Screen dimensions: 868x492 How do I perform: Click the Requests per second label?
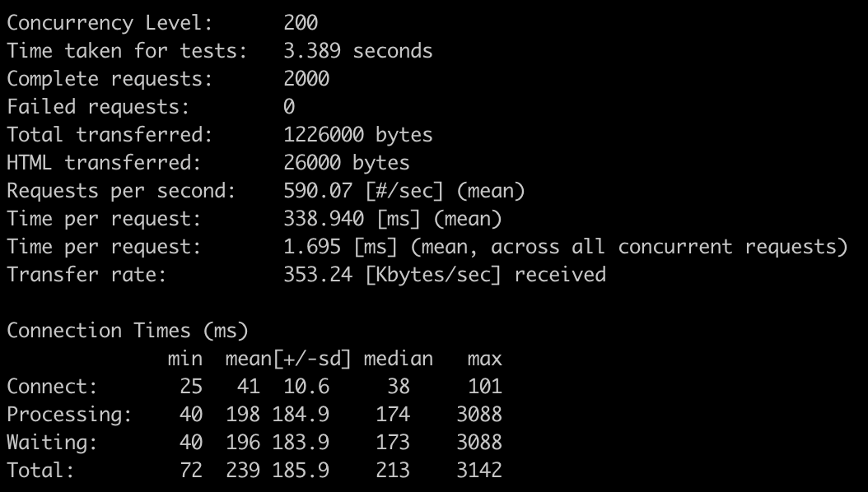[121, 191]
